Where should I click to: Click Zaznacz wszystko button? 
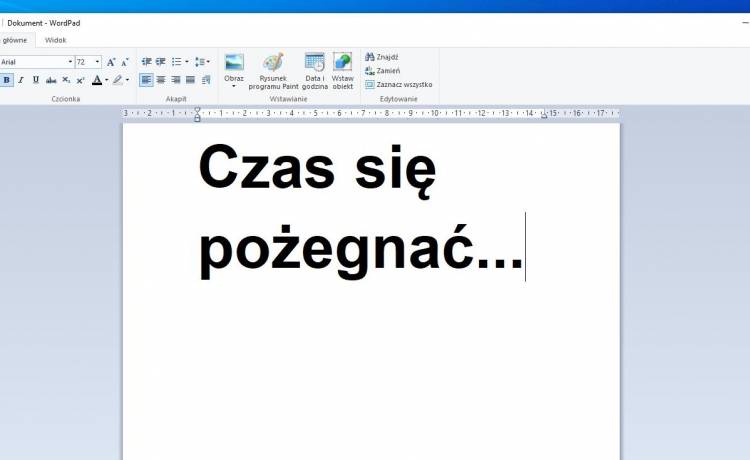[399, 85]
